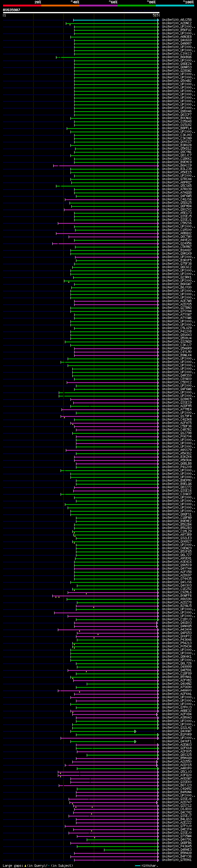Select the UniRef100_C3KJH3 label
The image size is (197, 868).
click(176, 135)
